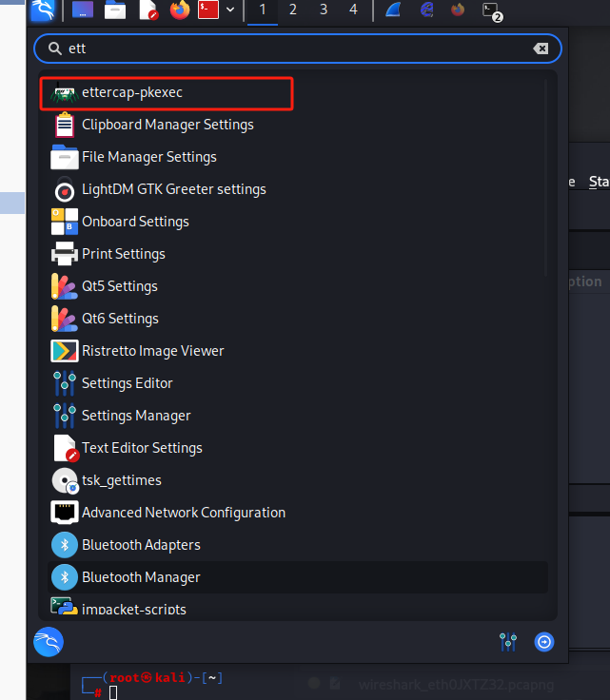The height and width of the screenshot is (700, 610).
Task: Open LightDM GTK Greeter settings
Action: [298, 189]
